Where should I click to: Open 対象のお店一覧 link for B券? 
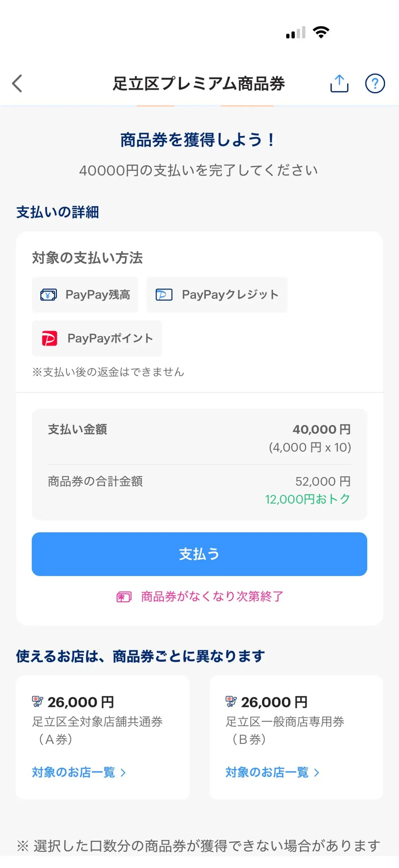[267, 772]
